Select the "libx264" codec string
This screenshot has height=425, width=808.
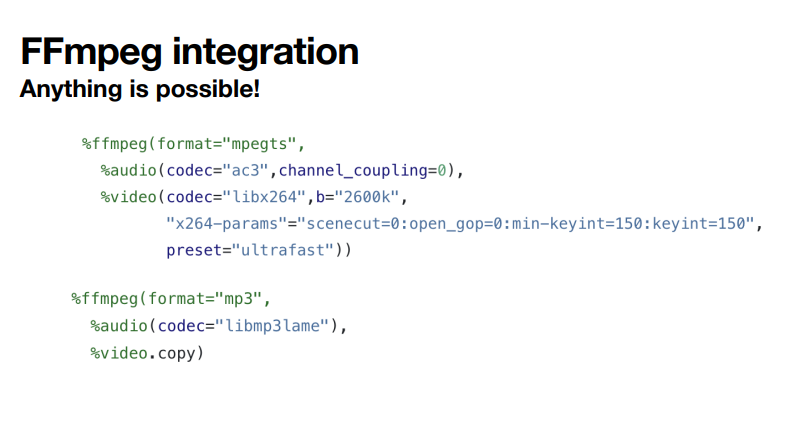tap(267, 197)
